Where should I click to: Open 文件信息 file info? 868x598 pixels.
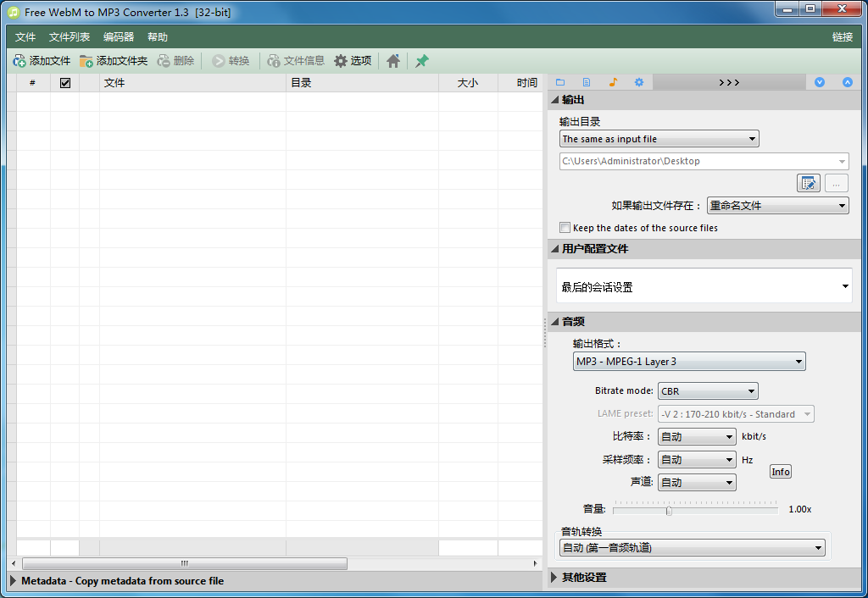[296, 61]
